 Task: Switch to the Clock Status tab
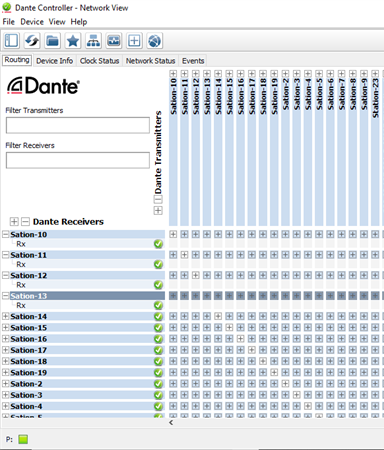click(99, 61)
